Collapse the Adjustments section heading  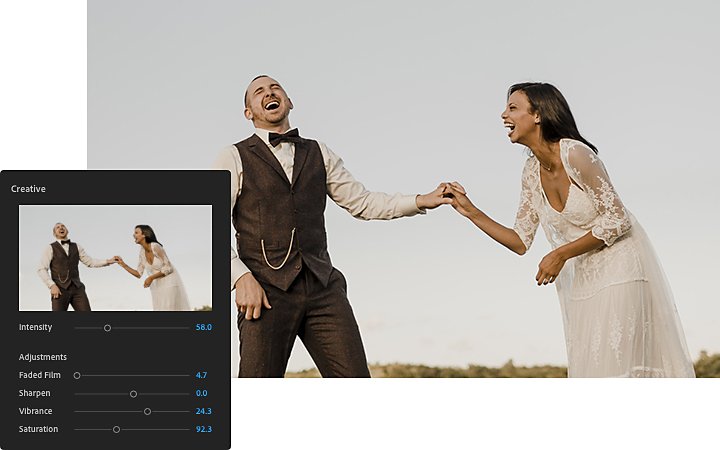click(x=43, y=357)
